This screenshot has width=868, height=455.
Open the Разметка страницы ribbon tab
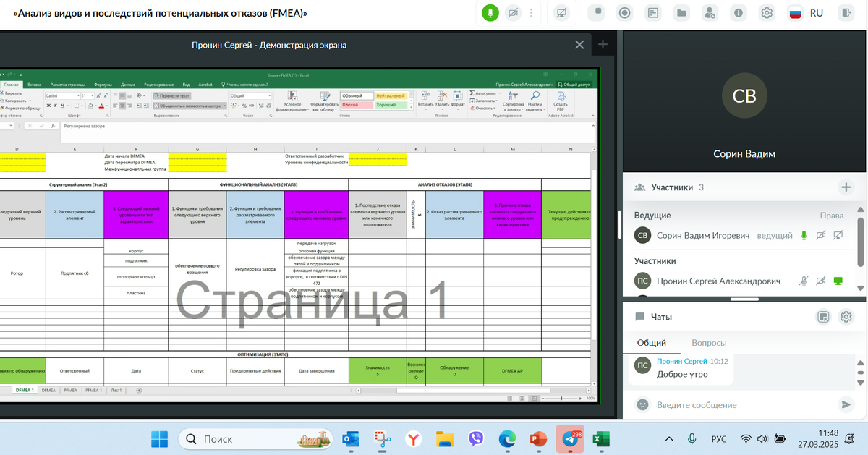pos(68,85)
